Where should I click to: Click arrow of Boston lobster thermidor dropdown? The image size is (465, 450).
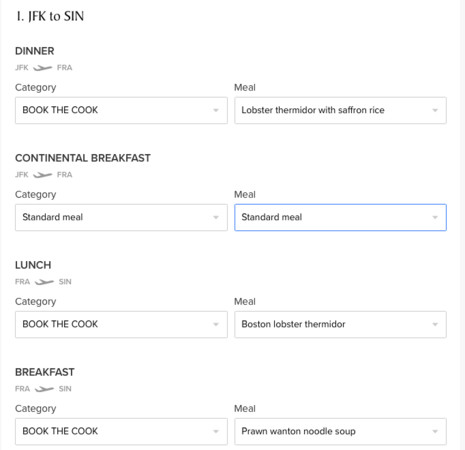pyautogui.click(x=435, y=324)
